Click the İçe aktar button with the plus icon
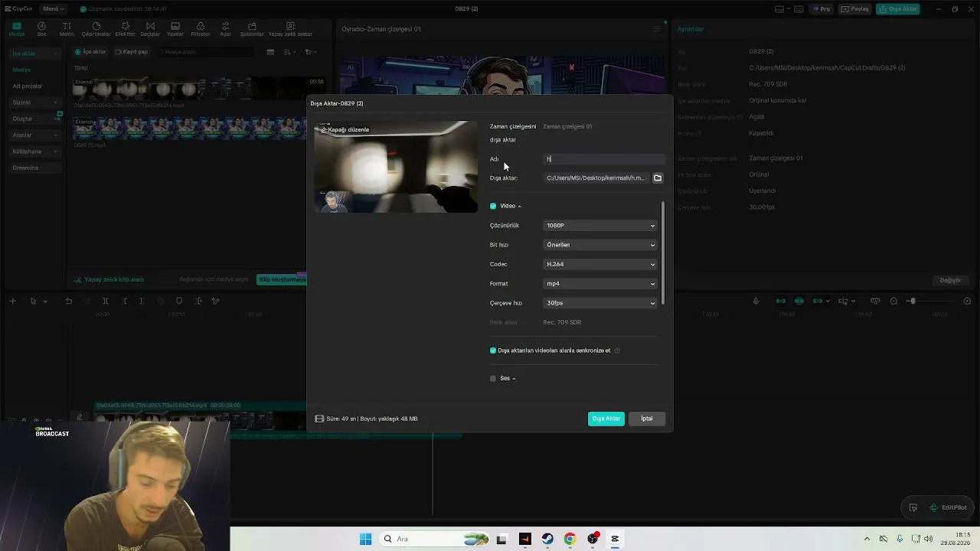980x551 pixels. point(91,52)
